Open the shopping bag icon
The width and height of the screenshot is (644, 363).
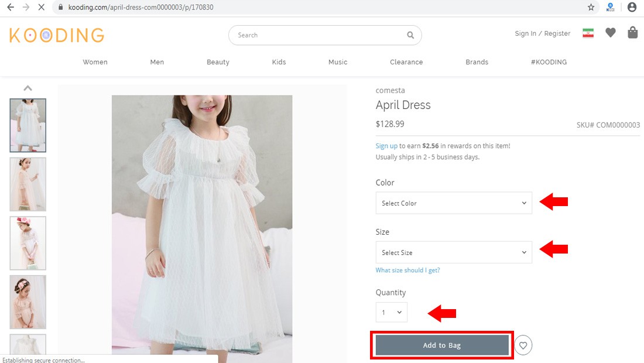click(632, 33)
